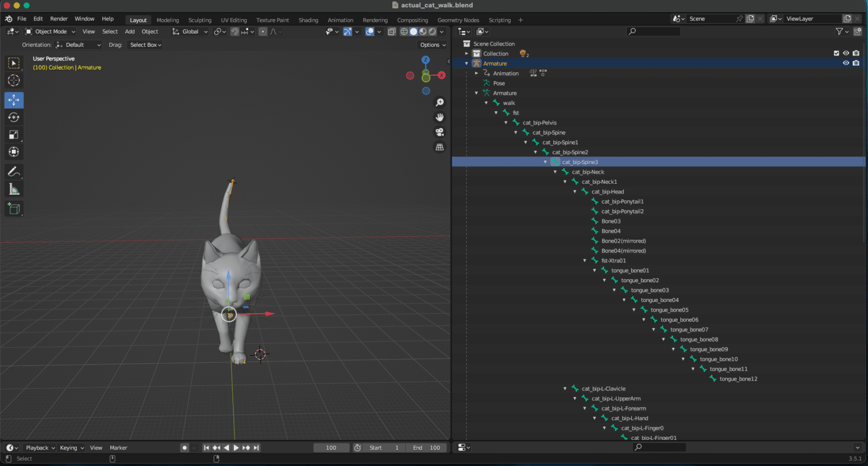The width and height of the screenshot is (868, 466).
Task: Open the Outliner filter icon
Action: coord(839,32)
